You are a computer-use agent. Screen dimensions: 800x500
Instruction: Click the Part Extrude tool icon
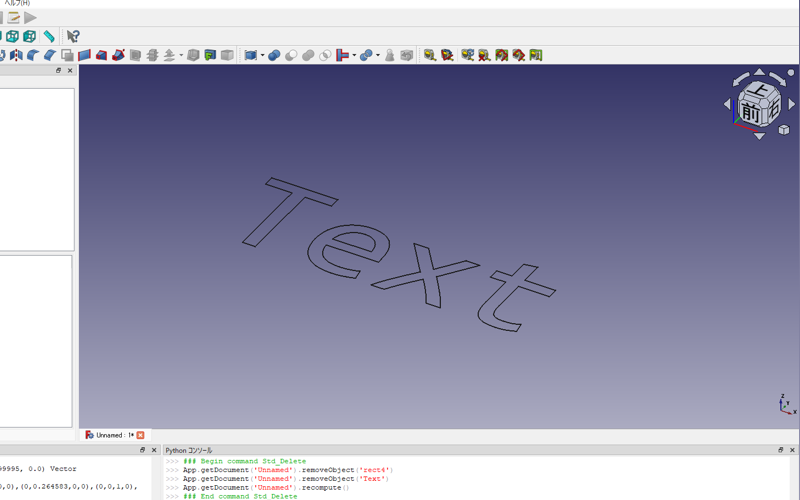[x=3, y=55]
